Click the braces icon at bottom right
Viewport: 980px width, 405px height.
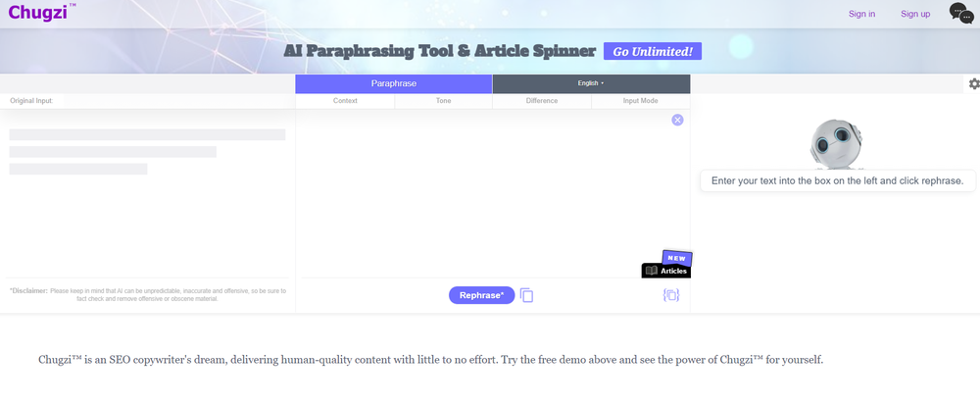(x=671, y=295)
